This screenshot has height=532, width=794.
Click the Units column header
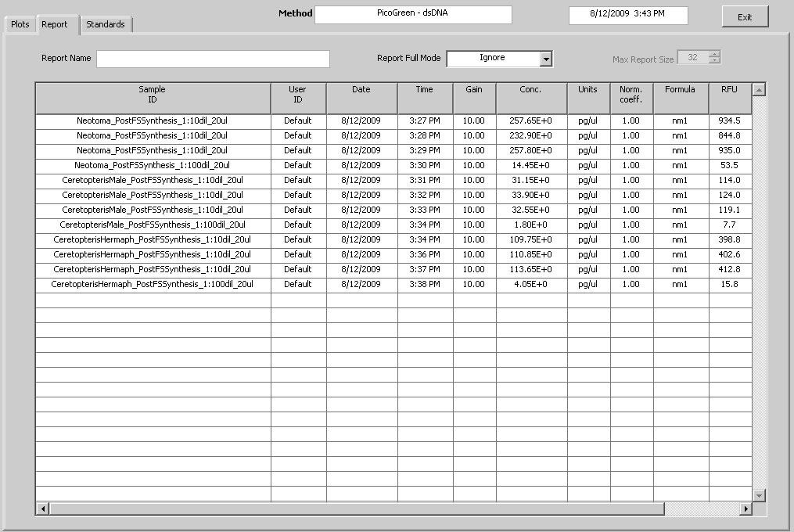tap(588, 99)
